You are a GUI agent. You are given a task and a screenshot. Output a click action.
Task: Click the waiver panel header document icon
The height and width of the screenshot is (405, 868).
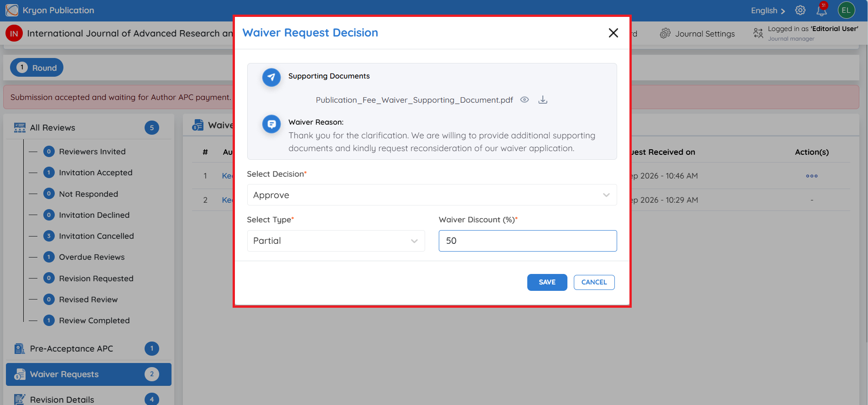(x=198, y=125)
